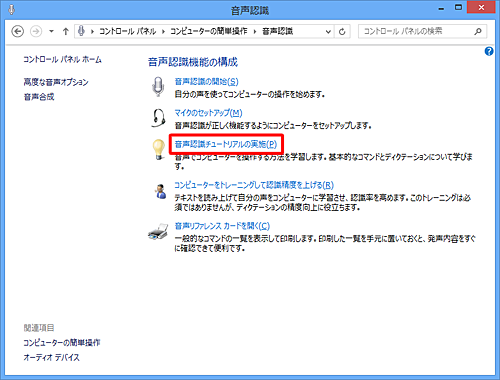Open オーディオ デバイス under 関連項目
Image resolution: width=500 pixels, height=380 pixels.
(51, 358)
